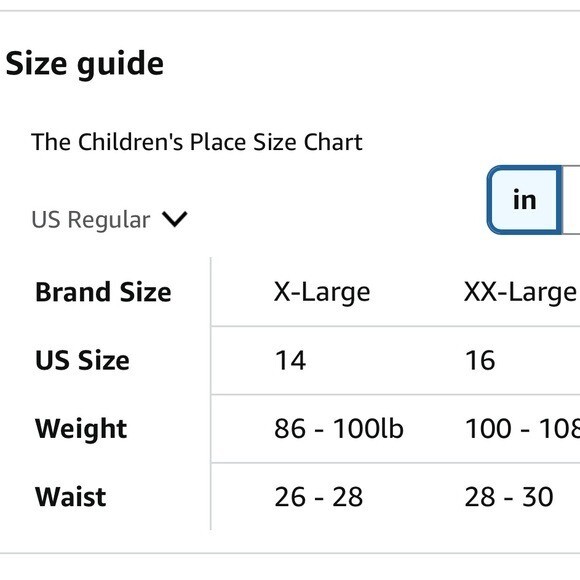Click US size 16 cell
This screenshot has width=580, height=580.
480,360
